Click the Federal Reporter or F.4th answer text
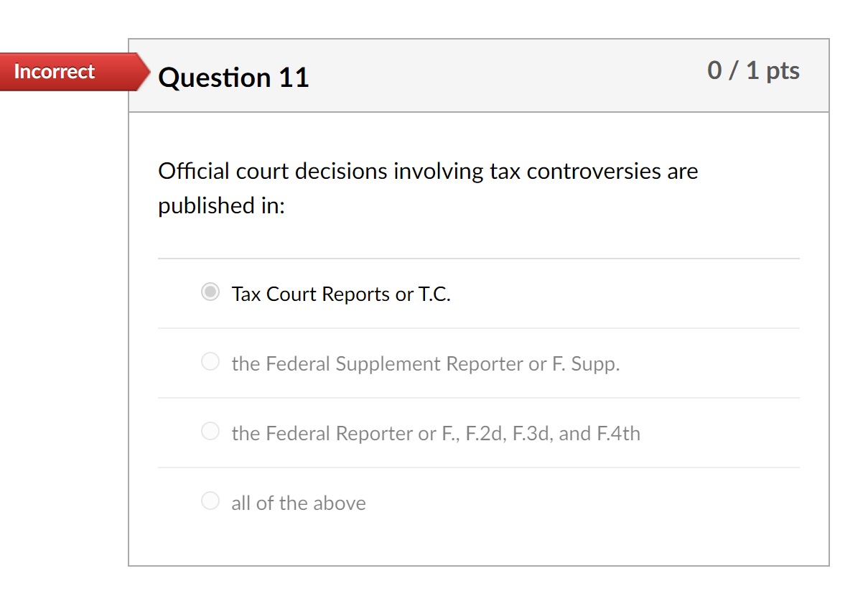Image resolution: width=868 pixels, height=604 pixels. (436, 433)
